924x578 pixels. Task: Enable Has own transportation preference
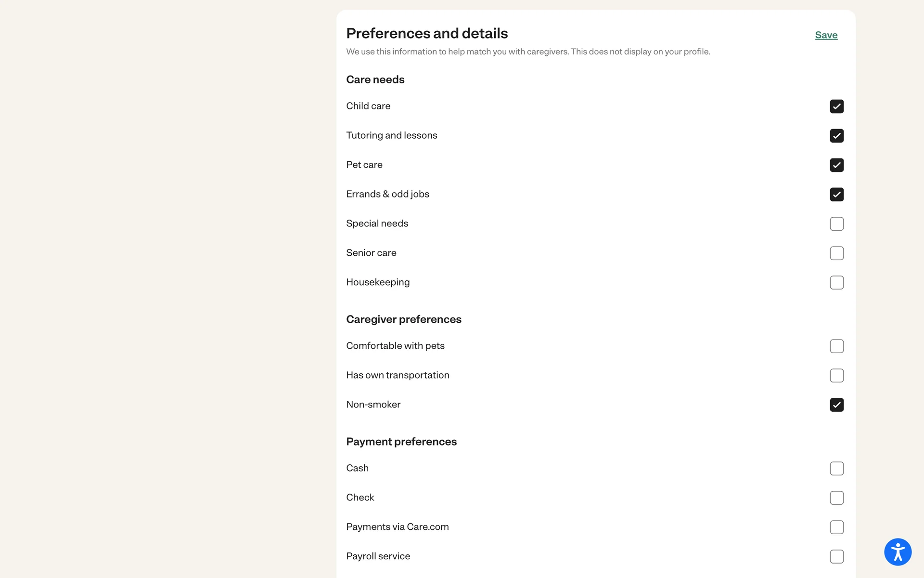836,376
